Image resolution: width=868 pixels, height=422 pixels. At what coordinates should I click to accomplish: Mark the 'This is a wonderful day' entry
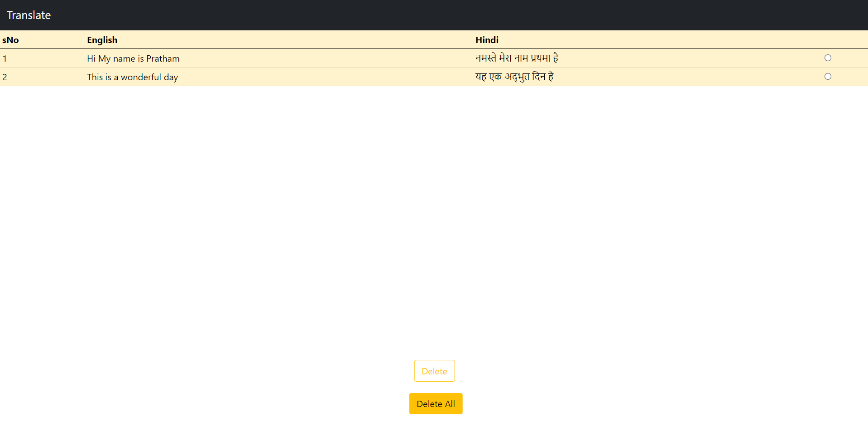(x=828, y=77)
